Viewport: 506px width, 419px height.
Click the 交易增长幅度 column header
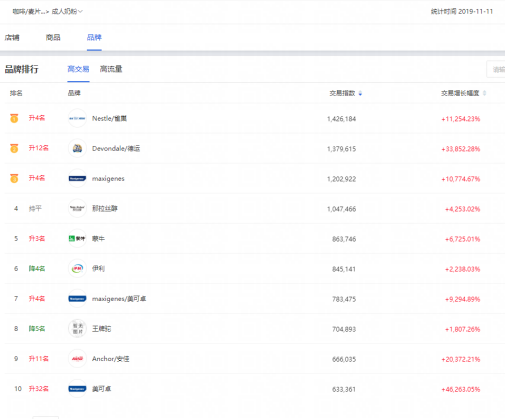pos(460,93)
